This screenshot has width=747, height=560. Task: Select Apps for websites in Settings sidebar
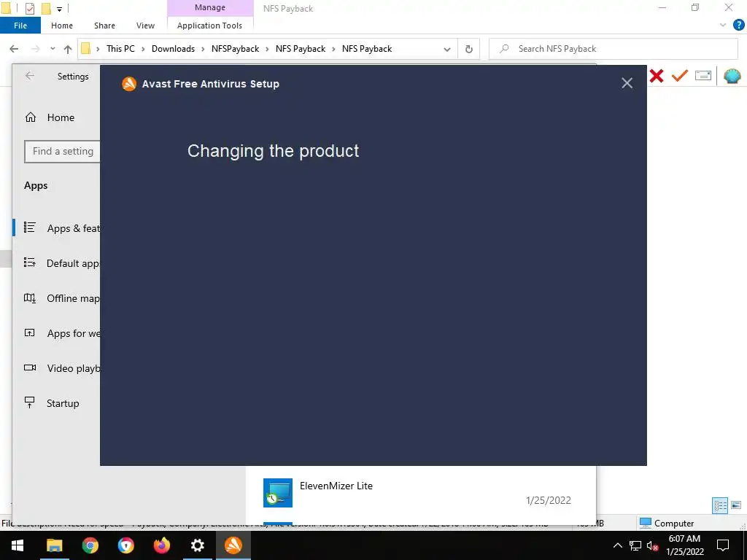click(x=57, y=333)
